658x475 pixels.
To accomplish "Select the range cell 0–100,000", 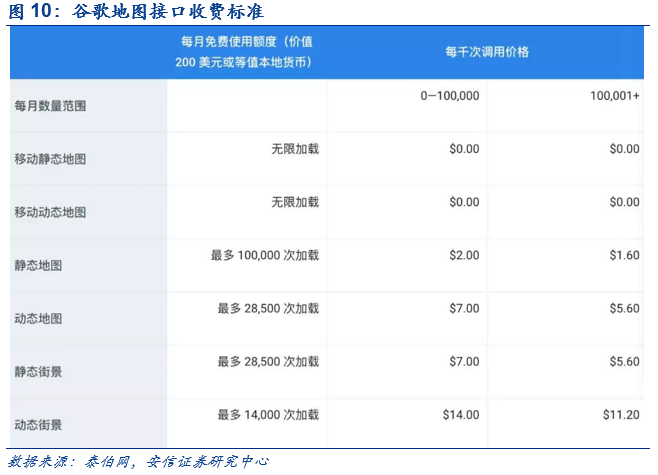I will click(x=450, y=96).
